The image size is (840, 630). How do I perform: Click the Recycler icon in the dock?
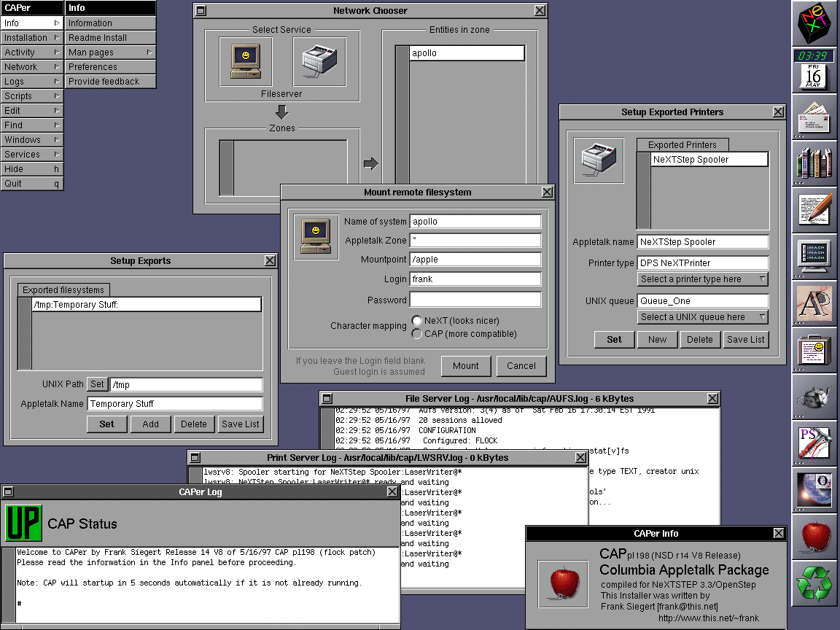(814, 583)
